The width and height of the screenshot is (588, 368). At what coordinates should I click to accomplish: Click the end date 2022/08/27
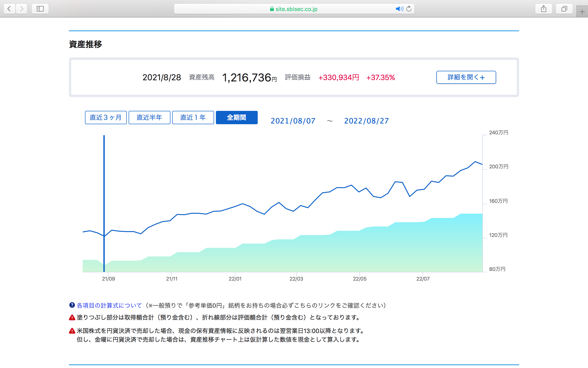[366, 121]
